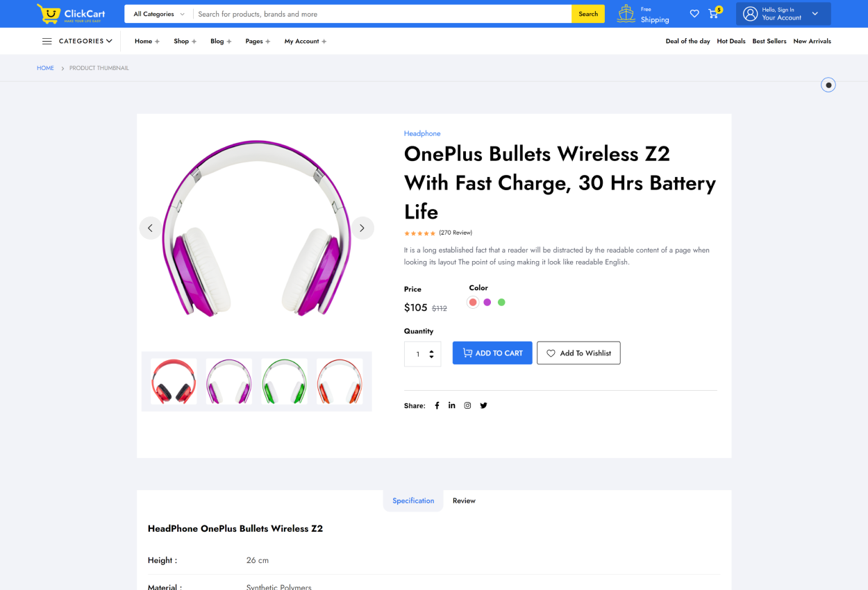Select the green headphone thumbnail
This screenshot has width=868, height=590.
click(x=284, y=381)
